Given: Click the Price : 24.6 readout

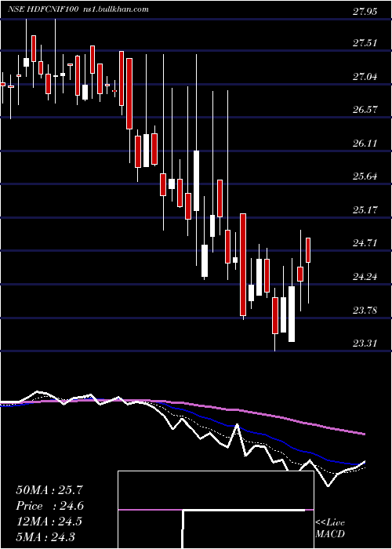Looking at the screenshot, I should [x=50, y=506].
